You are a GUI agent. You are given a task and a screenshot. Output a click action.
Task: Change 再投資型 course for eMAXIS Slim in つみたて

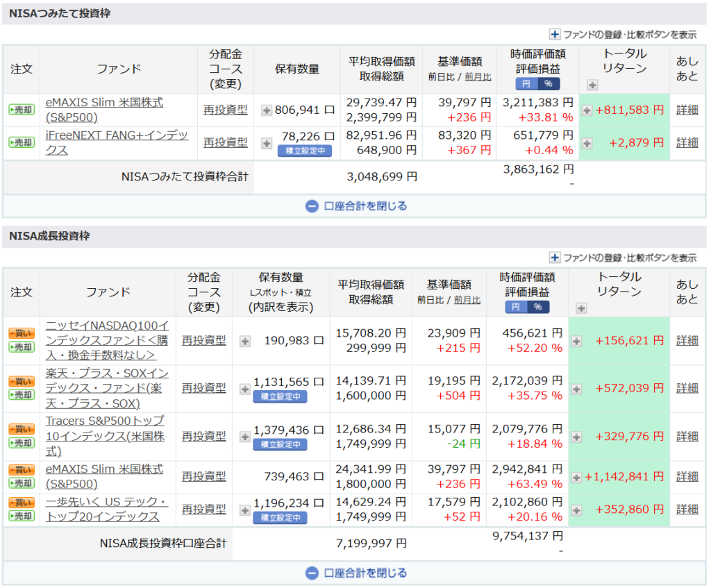pyautogui.click(x=225, y=110)
